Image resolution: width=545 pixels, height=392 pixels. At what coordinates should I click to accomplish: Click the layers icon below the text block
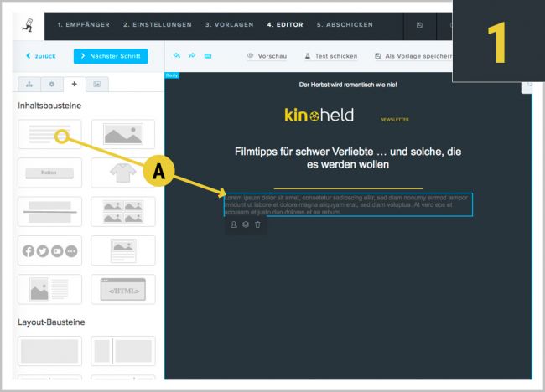click(246, 224)
